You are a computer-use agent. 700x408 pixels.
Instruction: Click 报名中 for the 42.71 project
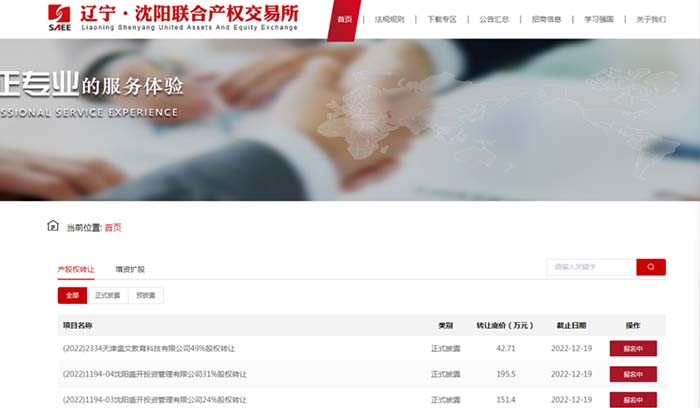point(632,348)
